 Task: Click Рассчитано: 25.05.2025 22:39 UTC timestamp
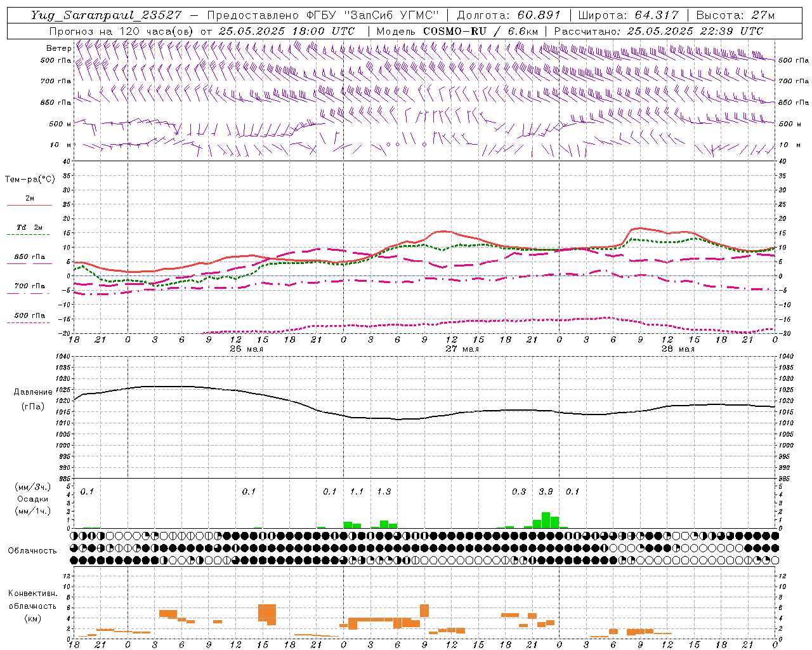(x=658, y=31)
